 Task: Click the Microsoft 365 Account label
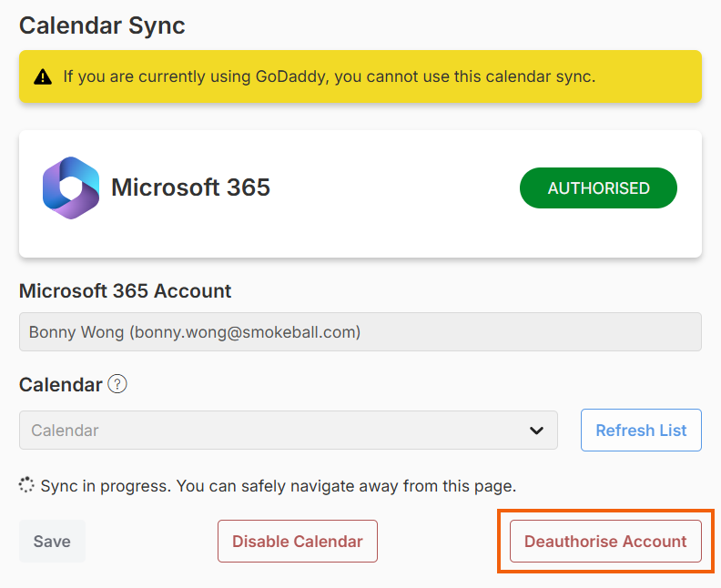point(126,291)
